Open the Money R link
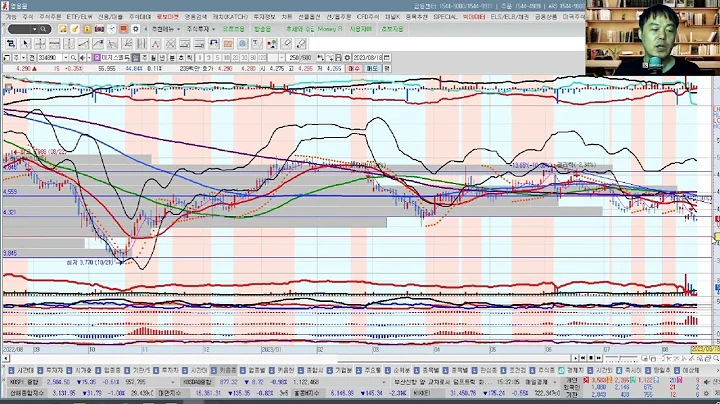The image size is (720, 404). point(330,29)
